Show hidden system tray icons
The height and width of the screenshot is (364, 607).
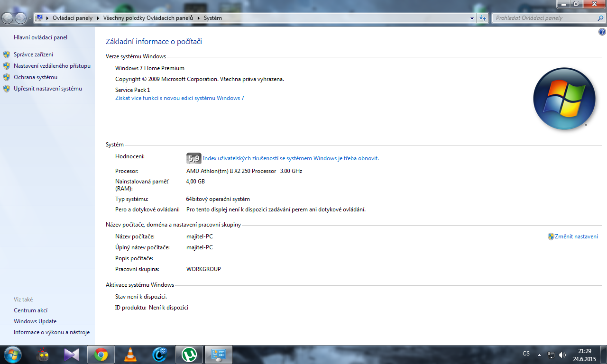(x=539, y=355)
